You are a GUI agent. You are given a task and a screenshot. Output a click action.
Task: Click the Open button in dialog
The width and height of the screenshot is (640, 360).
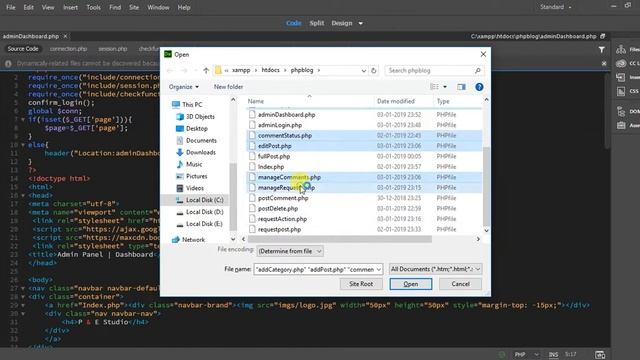411,284
